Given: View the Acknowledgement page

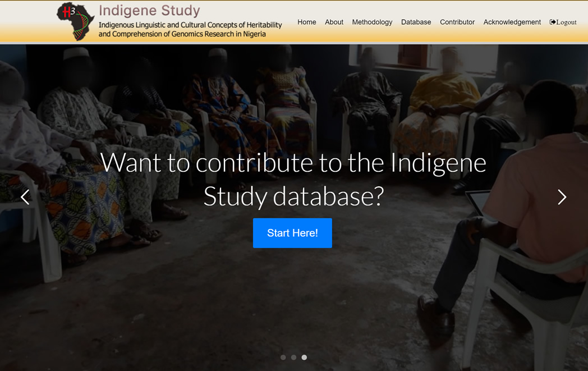Looking at the screenshot, I should click(x=512, y=22).
